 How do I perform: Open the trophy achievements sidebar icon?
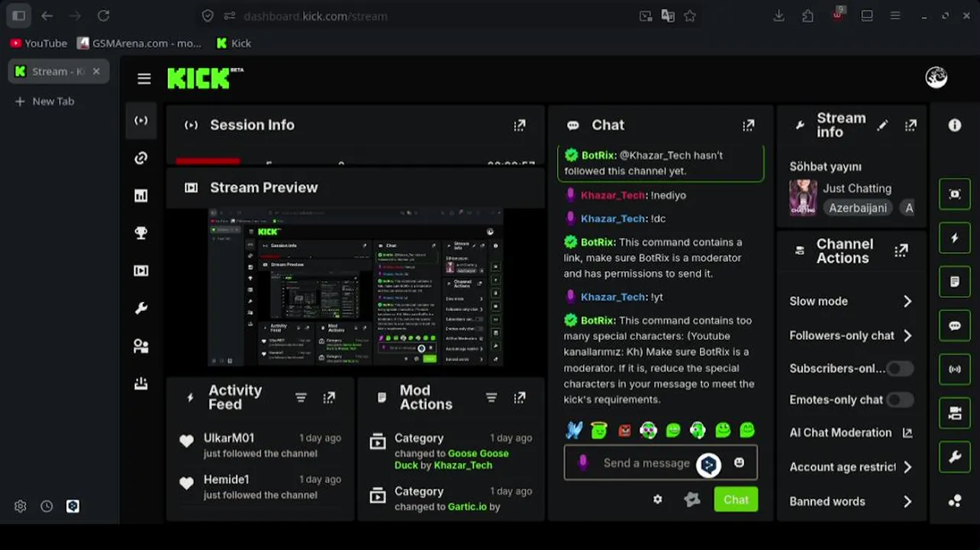141,233
